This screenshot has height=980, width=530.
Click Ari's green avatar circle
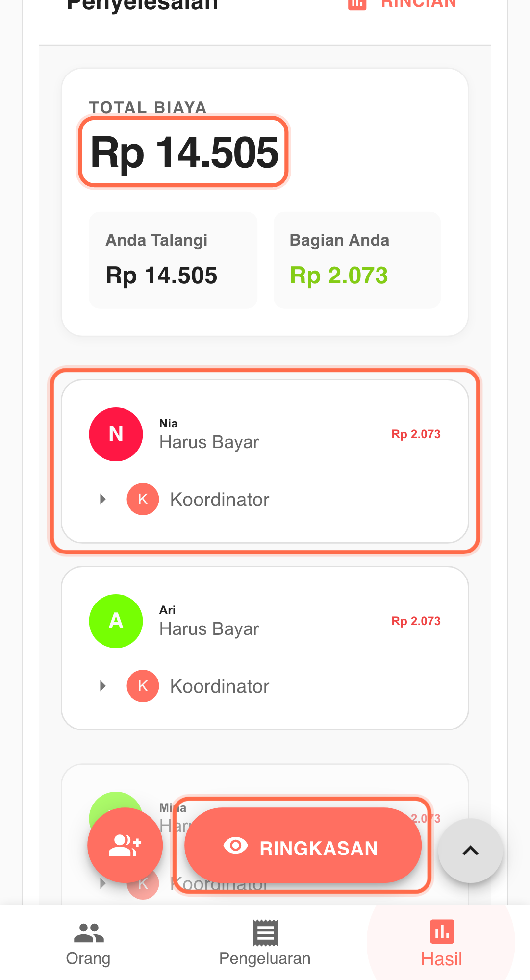point(116,621)
